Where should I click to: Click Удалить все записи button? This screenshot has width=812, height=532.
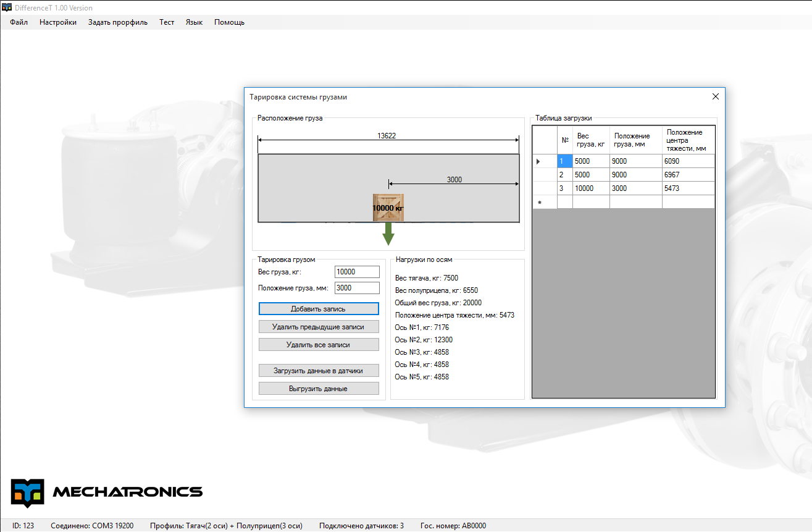point(318,345)
